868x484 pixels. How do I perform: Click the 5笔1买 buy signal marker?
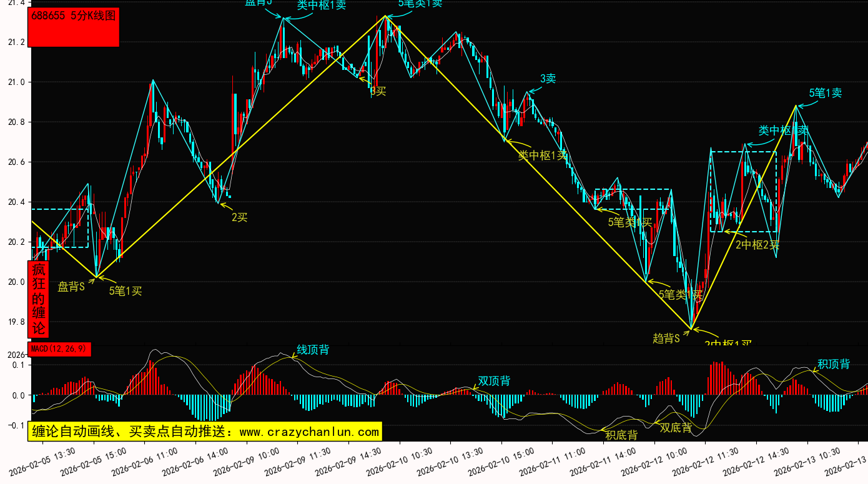coord(126,290)
